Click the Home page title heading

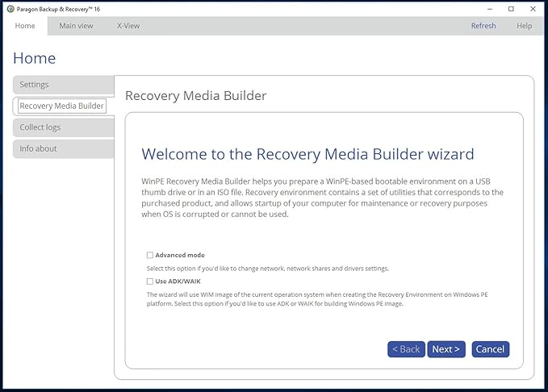pyautogui.click(x=35, y=58)
